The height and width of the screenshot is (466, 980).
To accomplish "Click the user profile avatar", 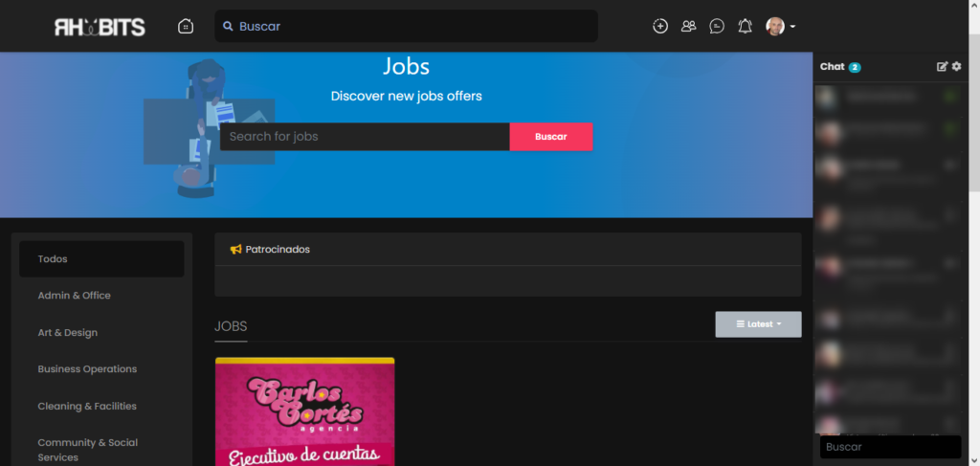I will (x=775, y=26).
